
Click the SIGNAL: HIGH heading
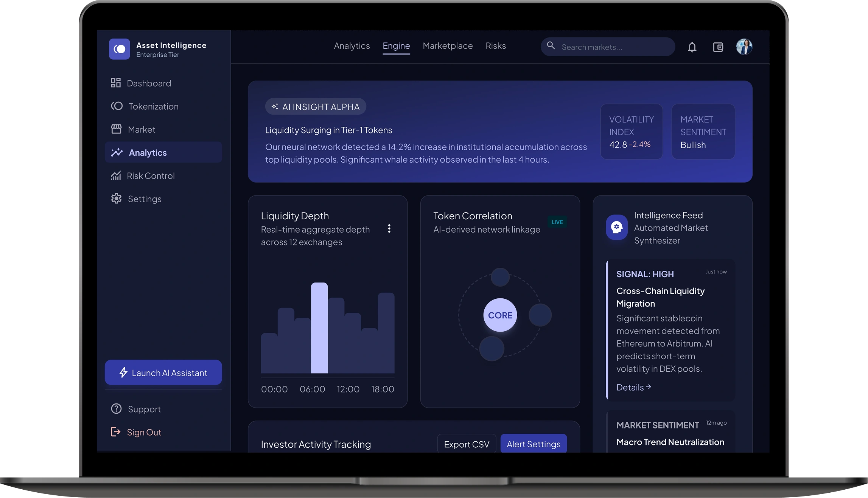[x=645, y=274]
